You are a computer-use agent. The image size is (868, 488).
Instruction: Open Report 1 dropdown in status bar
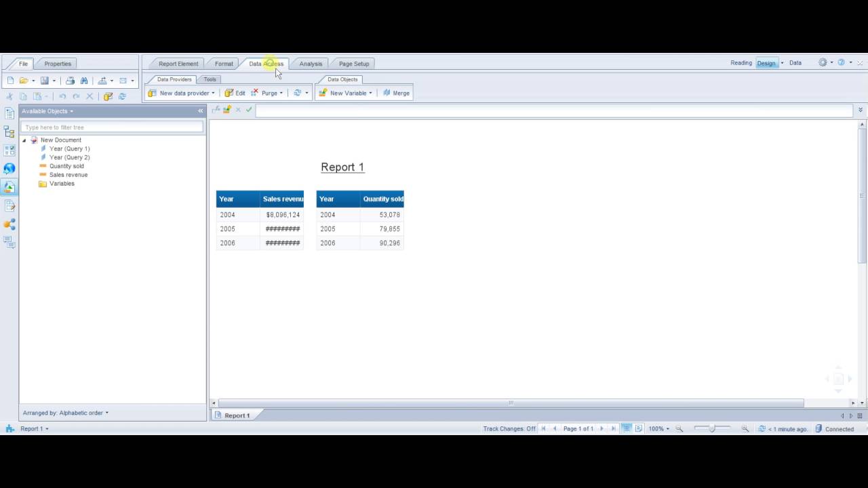(34, 428)
